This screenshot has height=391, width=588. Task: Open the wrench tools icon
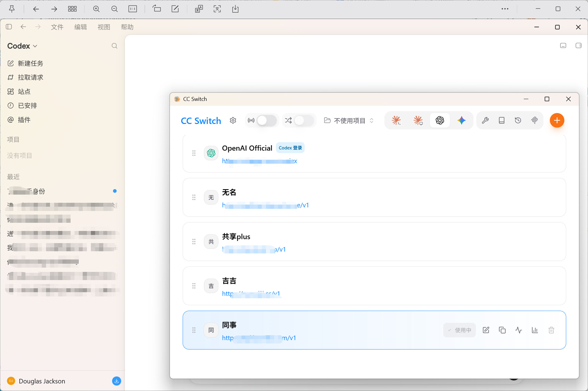485,121
